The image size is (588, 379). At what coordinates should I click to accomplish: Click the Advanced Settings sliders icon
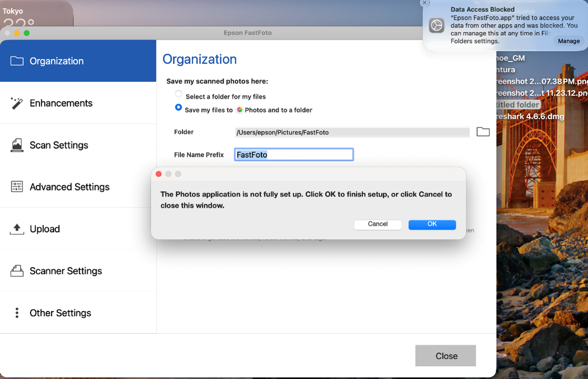point(17,186)
